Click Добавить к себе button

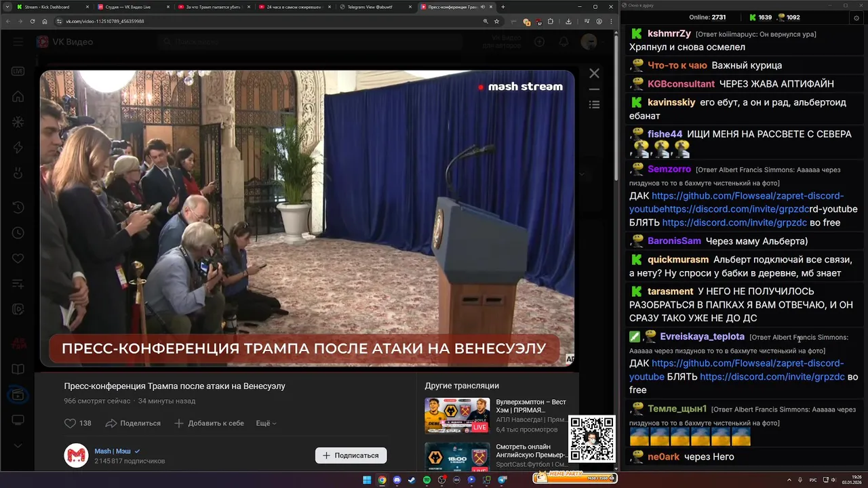[209, 423]
